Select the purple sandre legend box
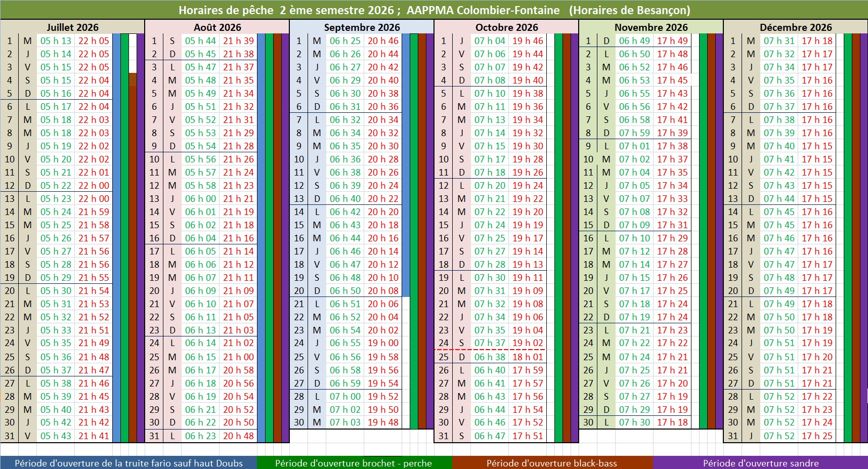Image resolution: width=868 pixels, height=469 pixels. click(x=760, y=463)
